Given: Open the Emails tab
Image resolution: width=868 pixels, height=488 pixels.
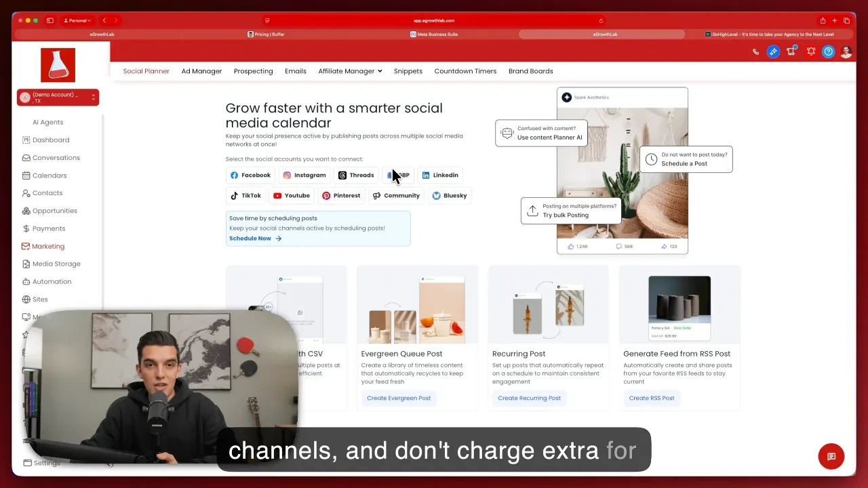Looking at the screenshot, I should (296, 71).
